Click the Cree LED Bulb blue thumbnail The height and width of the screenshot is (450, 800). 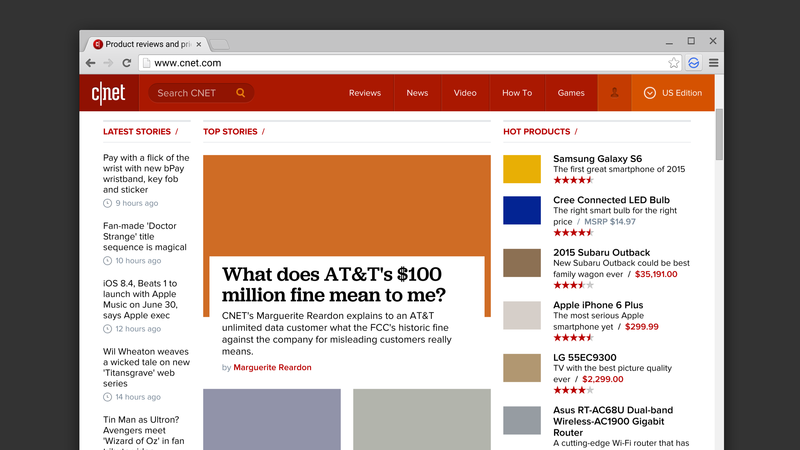pos(522,210)
